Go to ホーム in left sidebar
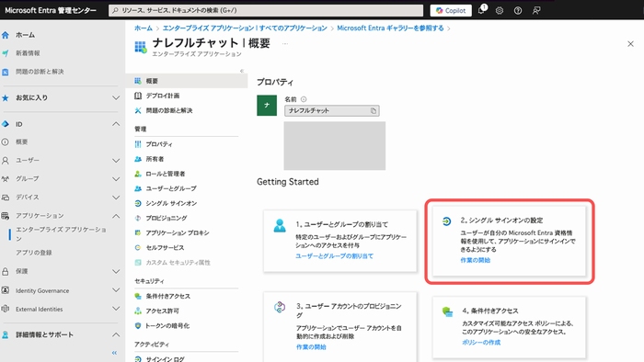 pyautogui.click(x=25, y=35)
